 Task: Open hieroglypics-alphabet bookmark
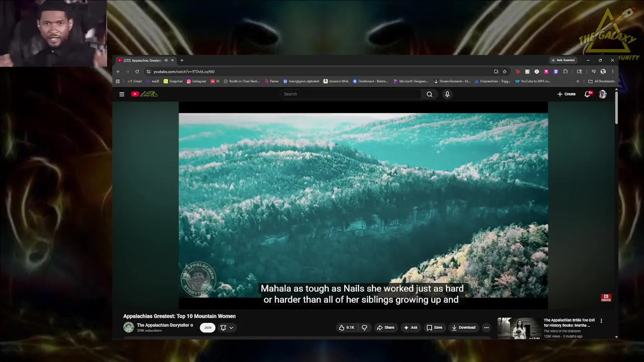click(x=301, y=81)
